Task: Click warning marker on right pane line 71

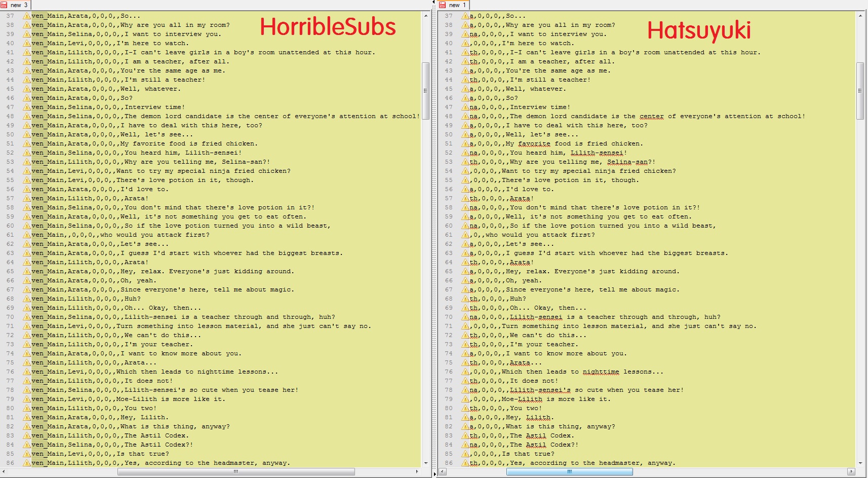Action: pos(465,326)
